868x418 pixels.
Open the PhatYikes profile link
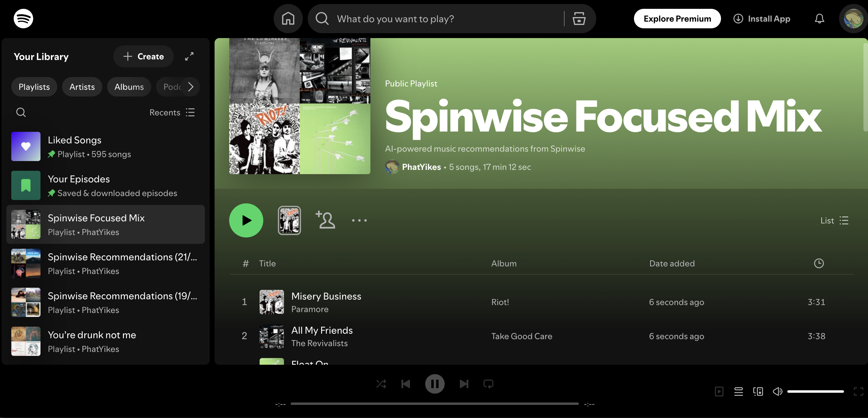click(x=421, y=167)
